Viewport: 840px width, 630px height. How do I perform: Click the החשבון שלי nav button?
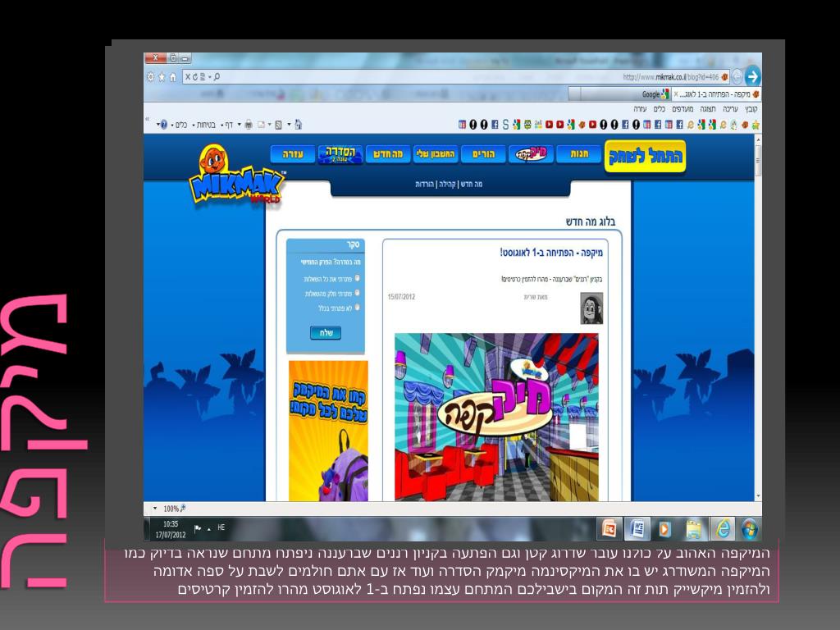pos(436,154)
